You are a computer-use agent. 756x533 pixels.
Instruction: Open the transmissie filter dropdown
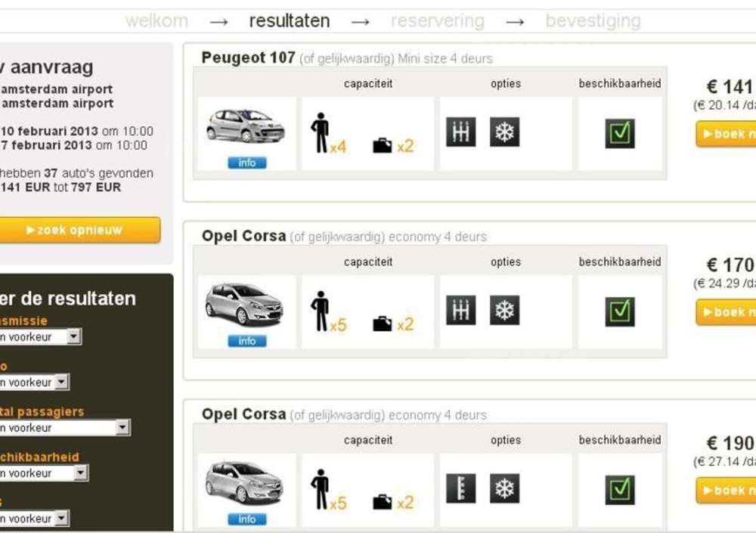click(73, 337)
